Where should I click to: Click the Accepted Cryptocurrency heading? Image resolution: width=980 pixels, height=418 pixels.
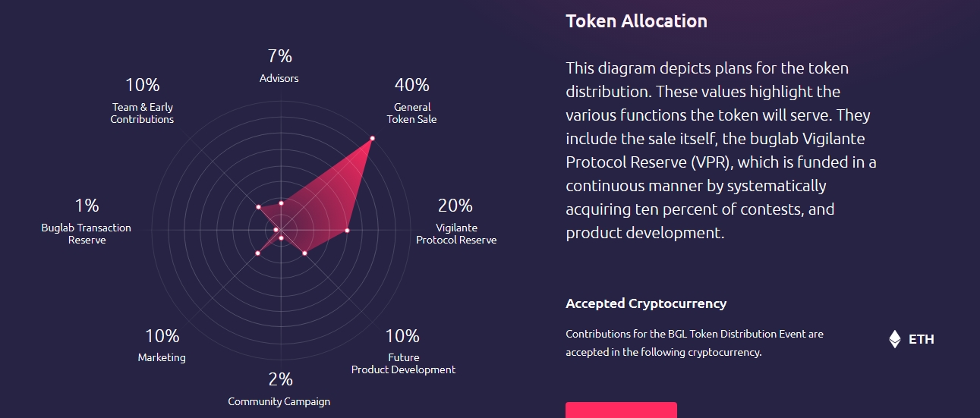pos(646,303)
